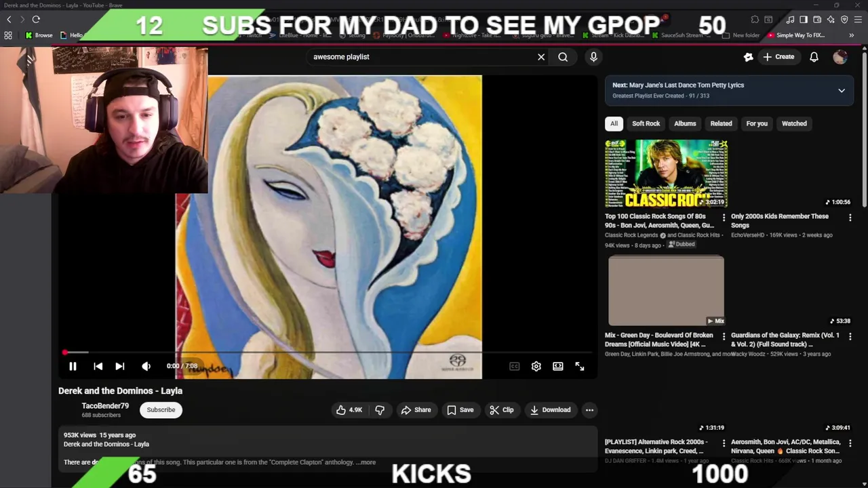Open Top 100 Classic Rock Songs title
The width and height of the screenshot is (868, 488).
pos(659,220)
